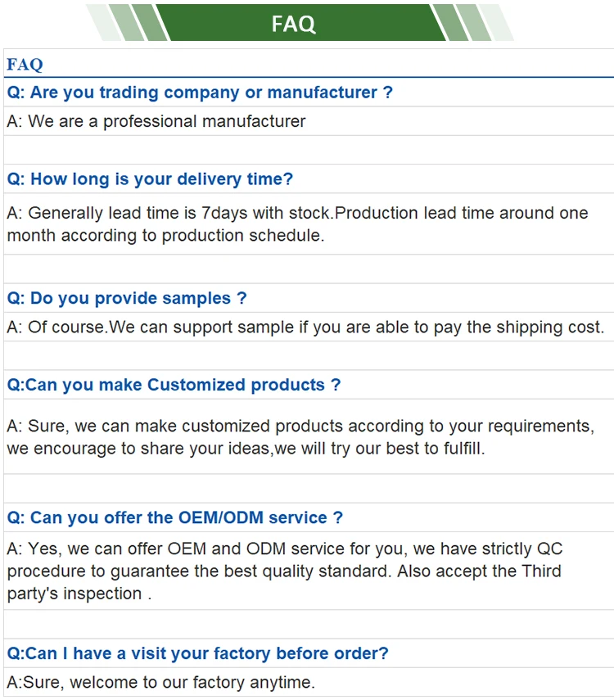Click the empty row beneath the samples answer
This screenshot has height=700, width=614.
[x=307, y=356]
